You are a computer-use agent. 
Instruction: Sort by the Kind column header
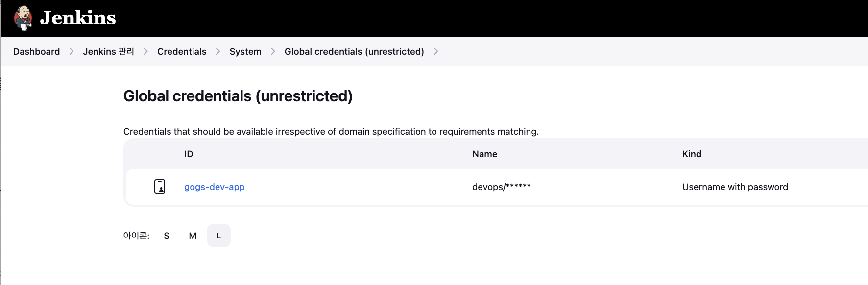(692, 154)
